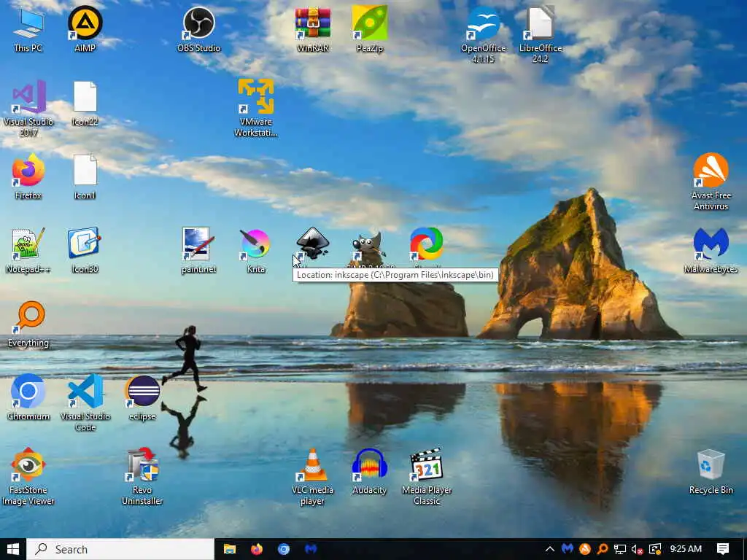Select the PeaZip shortcut
Screen dimensions: 747x560
370,28
